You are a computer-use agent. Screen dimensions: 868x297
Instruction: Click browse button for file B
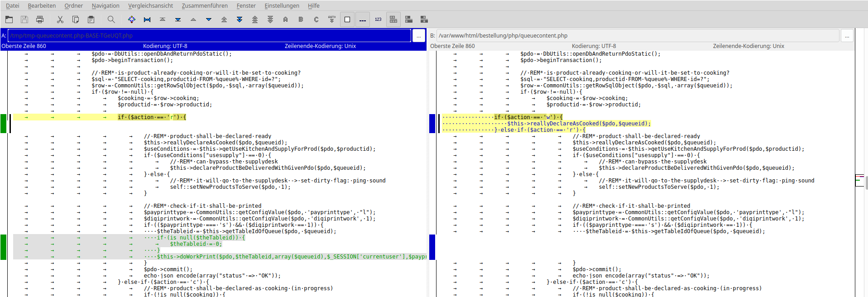[847, 36]
